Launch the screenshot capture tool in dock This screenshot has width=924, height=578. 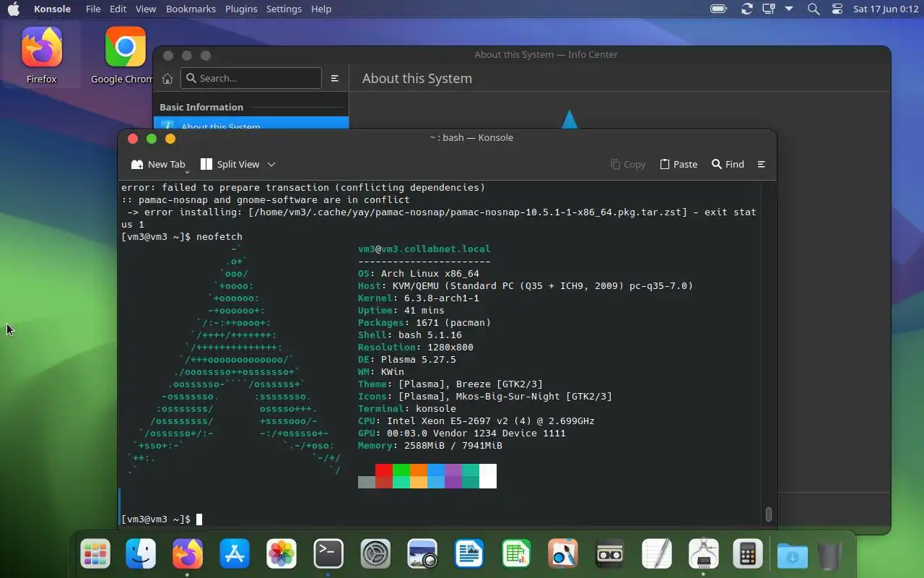click(x=422, y=554)
